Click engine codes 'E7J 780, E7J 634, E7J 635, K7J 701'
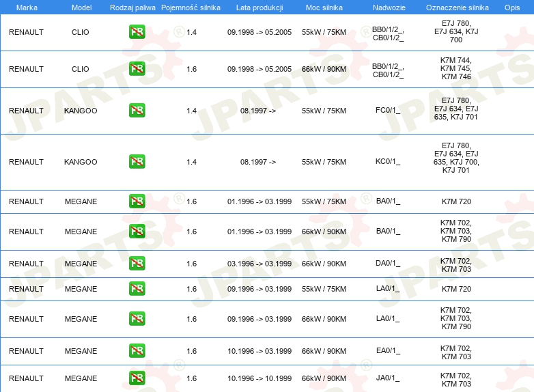 click(x=456, y=109)
